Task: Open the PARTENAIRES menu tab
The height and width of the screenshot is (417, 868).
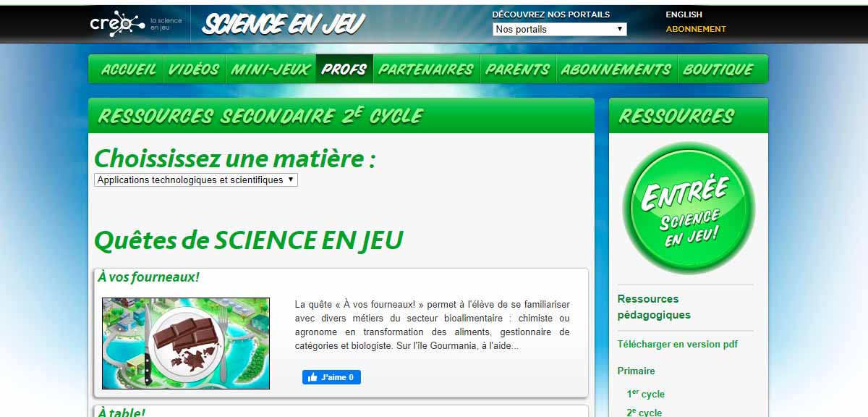Action: [x=426, y=69]
